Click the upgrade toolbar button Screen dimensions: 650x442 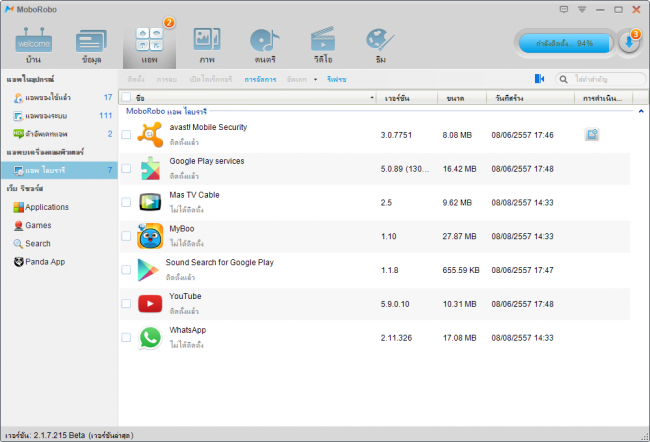click(x=297, y=79)
